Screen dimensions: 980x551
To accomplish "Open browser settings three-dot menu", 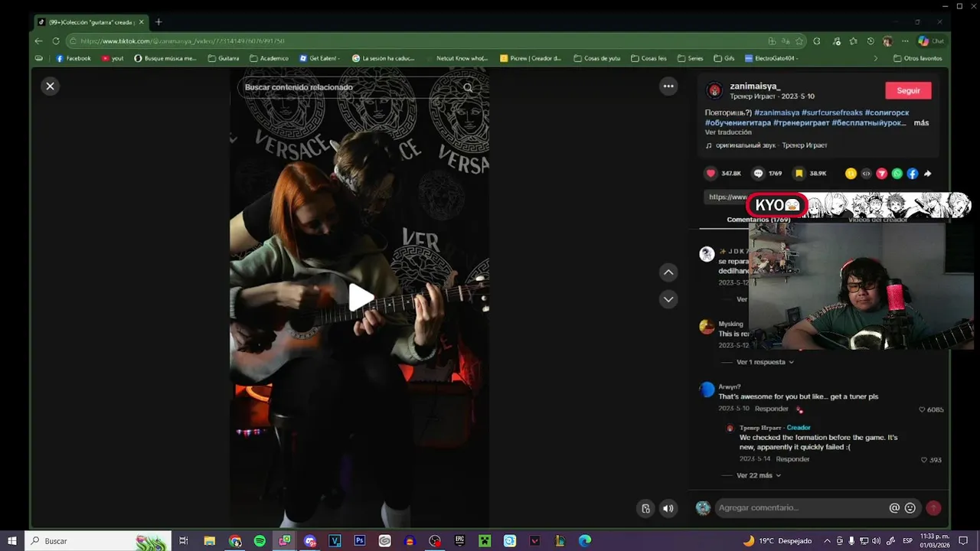I will (905, 41).
